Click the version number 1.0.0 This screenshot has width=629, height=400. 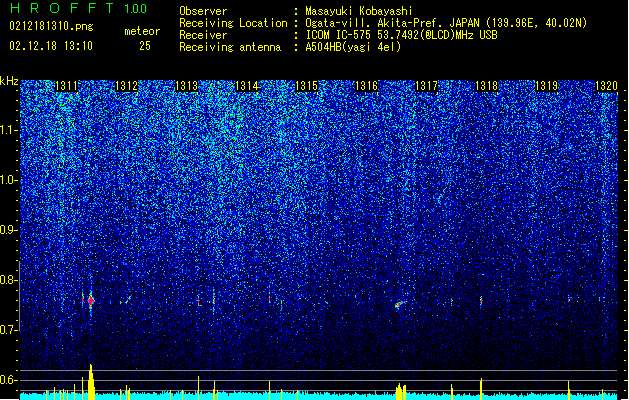135,8
